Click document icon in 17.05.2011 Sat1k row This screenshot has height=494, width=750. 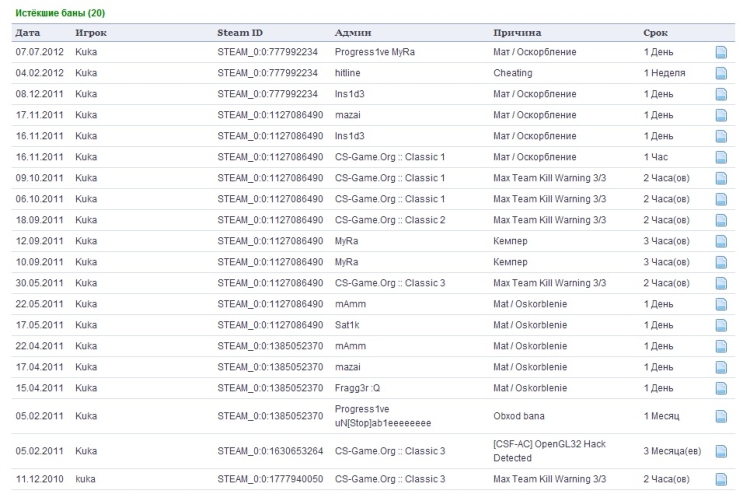tap(721, 326)
